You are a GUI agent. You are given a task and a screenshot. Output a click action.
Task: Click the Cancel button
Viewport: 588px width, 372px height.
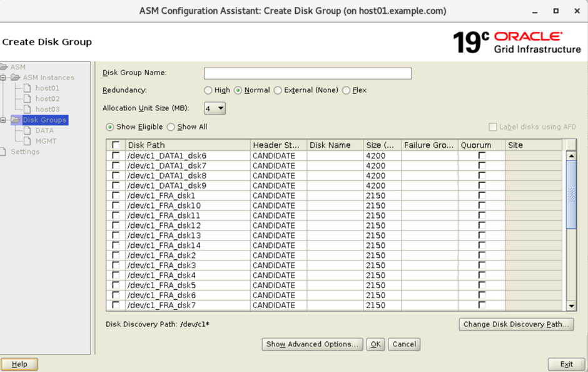(x=404, y=344)
